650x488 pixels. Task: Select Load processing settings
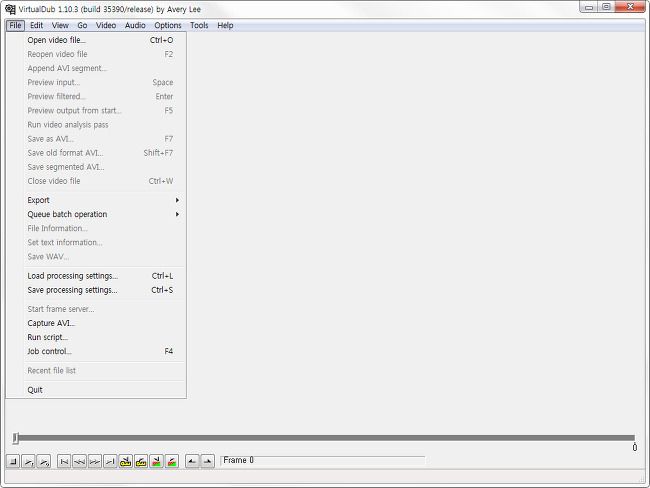tap(96, 276)
